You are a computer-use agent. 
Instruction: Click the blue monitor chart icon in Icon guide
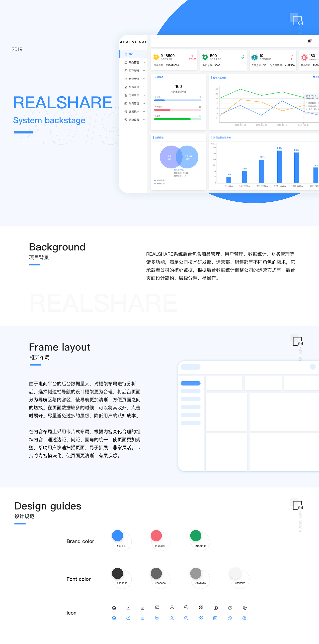pos(157,618)
